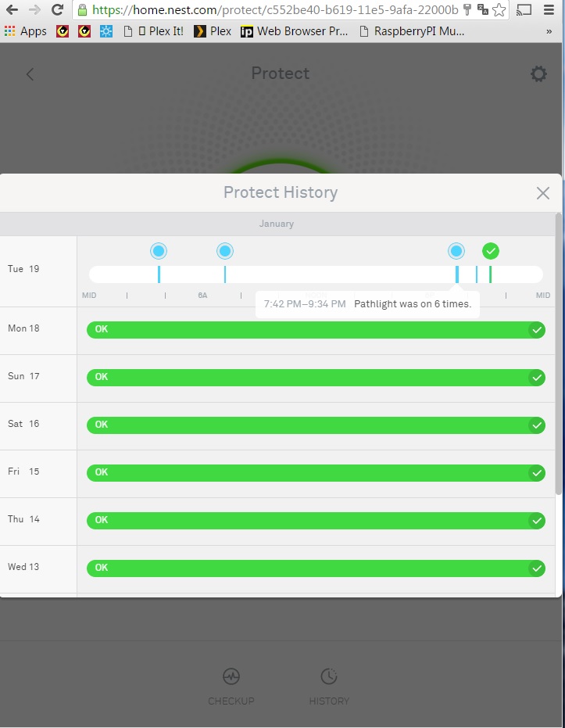Click the checkmark at end of Sun 17 bar

(x=537, y=378)
